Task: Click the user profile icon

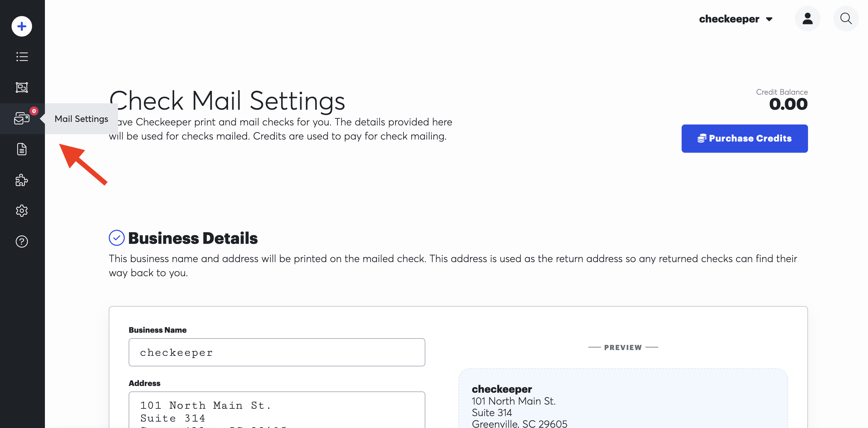Action: click(x=807, y=19)
